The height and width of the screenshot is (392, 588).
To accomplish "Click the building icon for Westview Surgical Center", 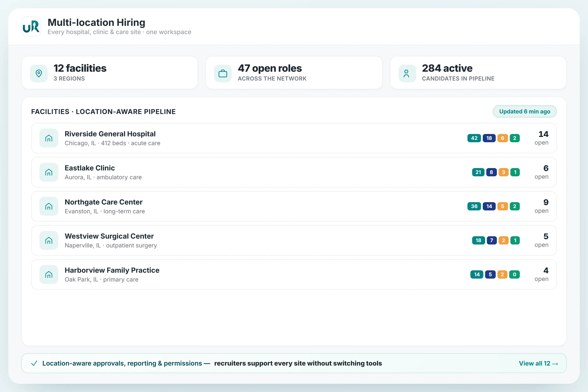I will coord(49,240).
